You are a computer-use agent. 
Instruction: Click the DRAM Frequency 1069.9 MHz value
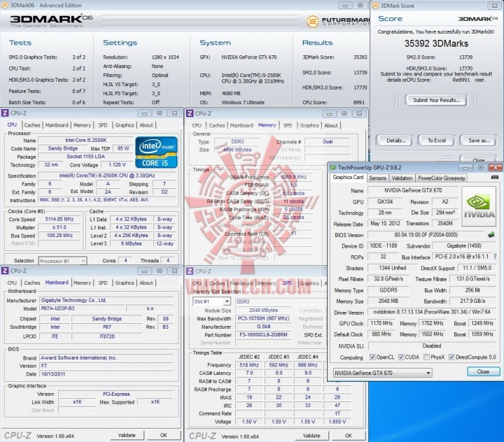pyautogui.click(x=293, y=177)
